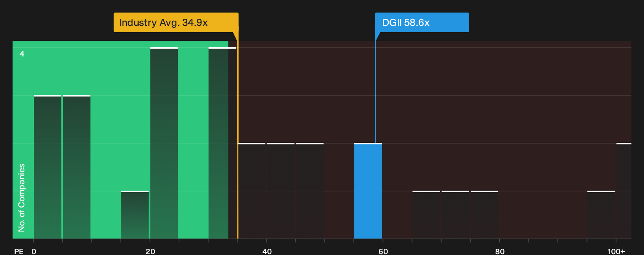The height and width of the screenshot is (255, 644).
Task: Select the first bar at PE 0-5
Action: point(48,167)
